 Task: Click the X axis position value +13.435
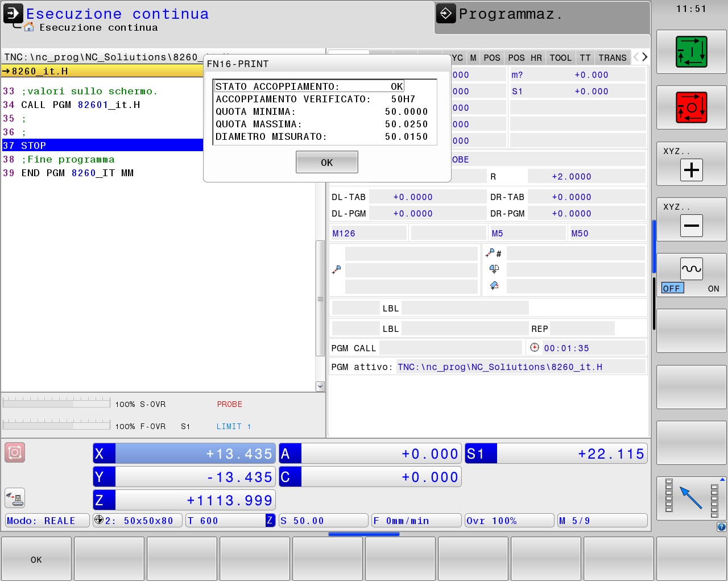[x=239, y=454]
